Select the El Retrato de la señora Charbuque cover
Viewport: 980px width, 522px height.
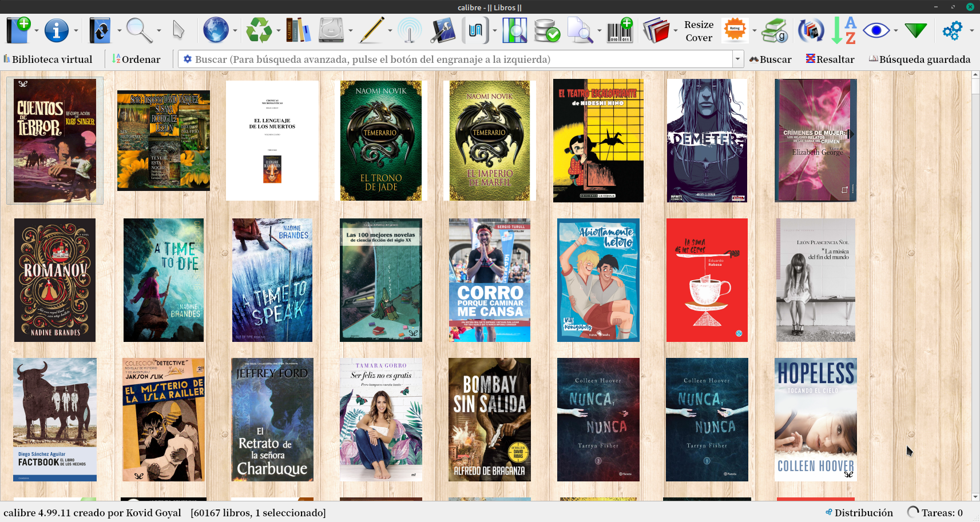coord(272,420)
